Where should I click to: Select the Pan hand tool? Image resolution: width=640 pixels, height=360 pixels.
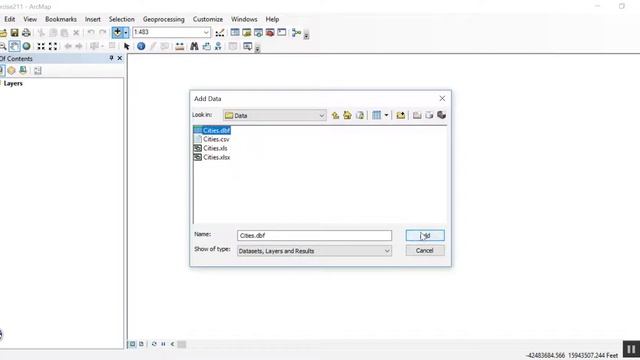click(14, 46)
